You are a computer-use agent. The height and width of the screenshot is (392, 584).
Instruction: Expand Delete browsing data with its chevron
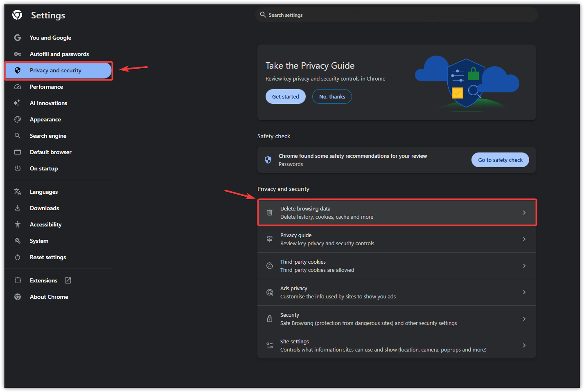click(524, 213)
